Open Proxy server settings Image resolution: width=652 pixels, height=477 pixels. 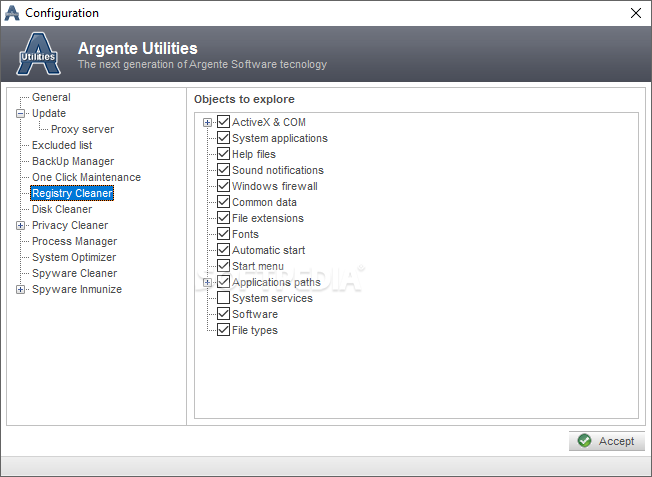tap(82, 129)
